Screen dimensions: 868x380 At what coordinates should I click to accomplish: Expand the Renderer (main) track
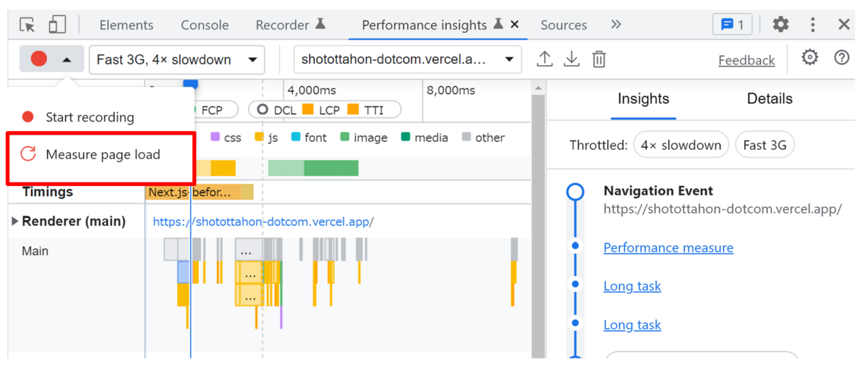coord(15,221)
